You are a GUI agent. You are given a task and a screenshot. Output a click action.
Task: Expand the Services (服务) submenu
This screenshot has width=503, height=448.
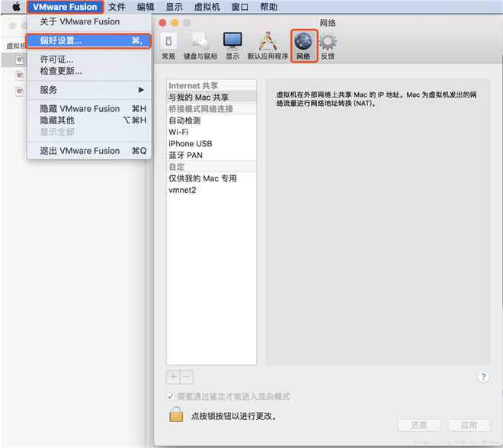tap(89, 90)
